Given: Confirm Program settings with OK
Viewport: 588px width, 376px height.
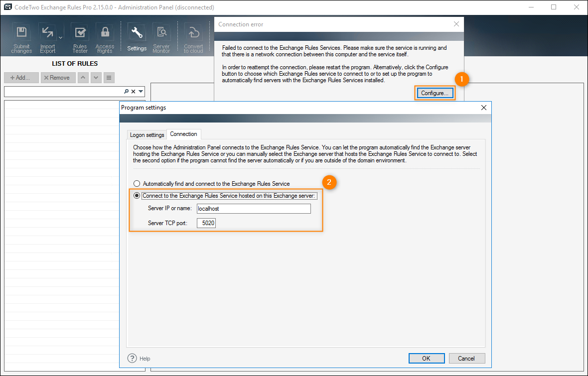Looking at the screenshot, I should pyautogui.click(x=427, y=359).
